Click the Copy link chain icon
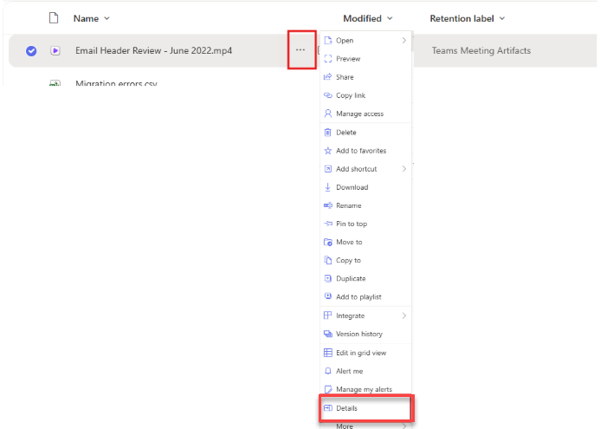 [328, 95]
